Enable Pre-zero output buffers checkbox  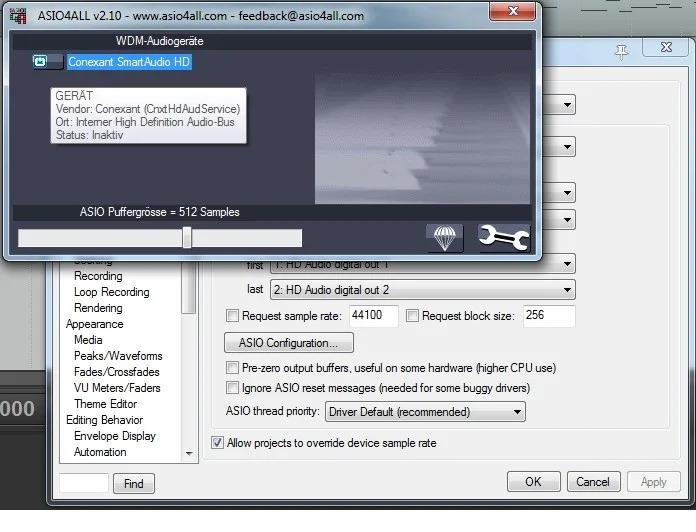point(232,367)
